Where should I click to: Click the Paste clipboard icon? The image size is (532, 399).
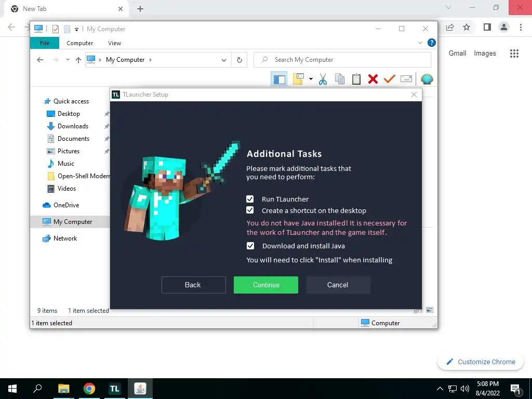[x=356, y=79]
